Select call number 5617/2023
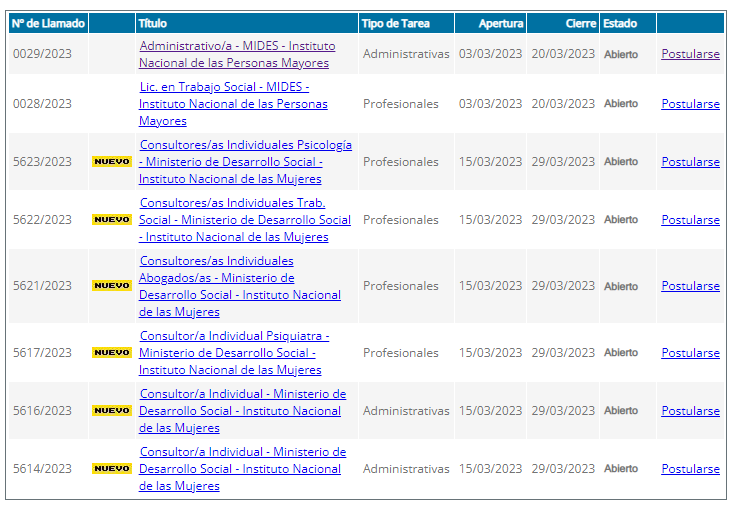Image resolution: width=735 pixels, height=509 pixels. click(x=42, y=353)
